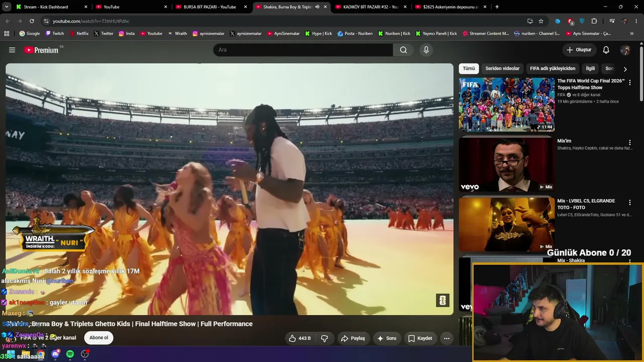Open the Yayıncı Paneli | Kick bookmark
The width and height of the screenshot is (644, 362).
[x=436, y=34]
